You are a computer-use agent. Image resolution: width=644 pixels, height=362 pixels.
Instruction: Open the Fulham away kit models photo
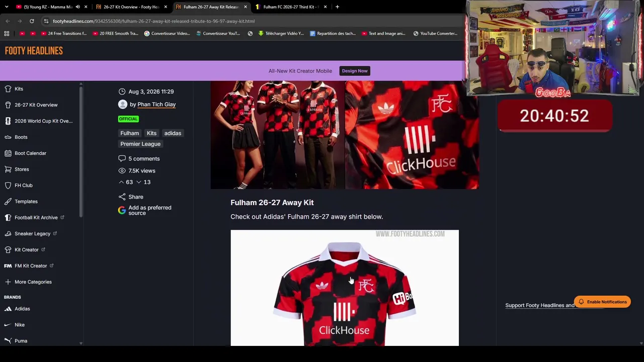(x=277, y=135)
